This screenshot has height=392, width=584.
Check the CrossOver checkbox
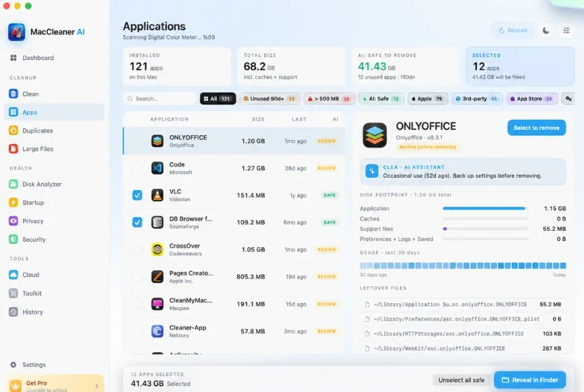pos(137,249)
